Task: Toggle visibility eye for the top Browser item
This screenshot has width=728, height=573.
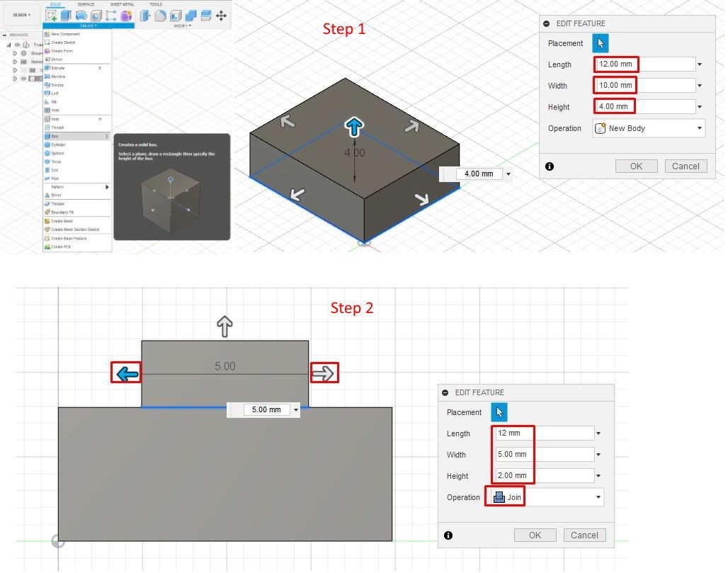Action: click(x=17, y=45)
